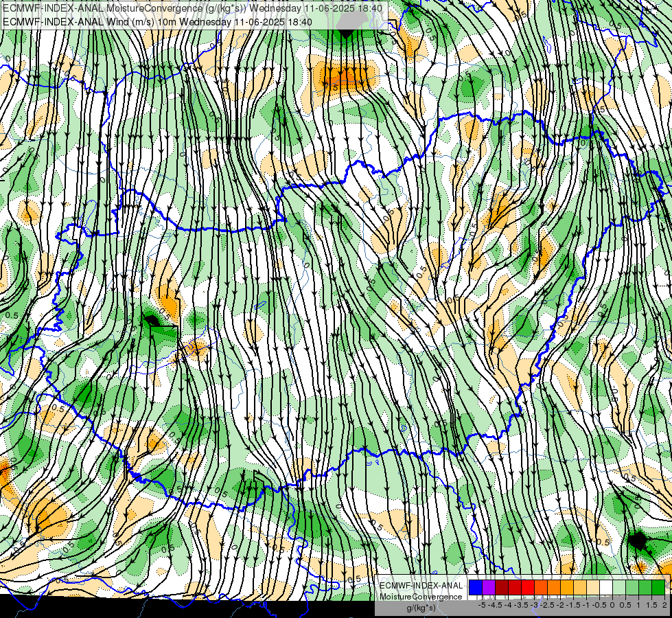This screenshot has width=672, height=618.
Task: Click the orange swatch between -2.5 and -2
Action: tap(554, 588)
